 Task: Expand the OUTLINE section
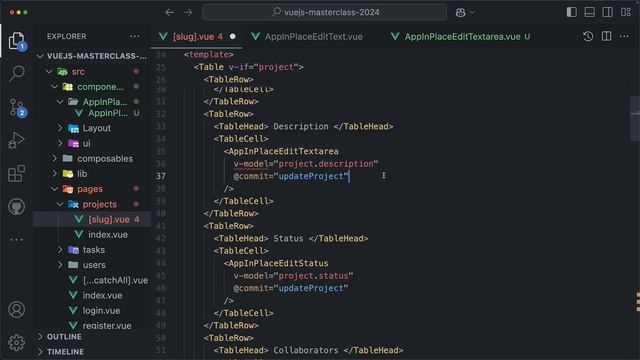(x=92, y=337)
